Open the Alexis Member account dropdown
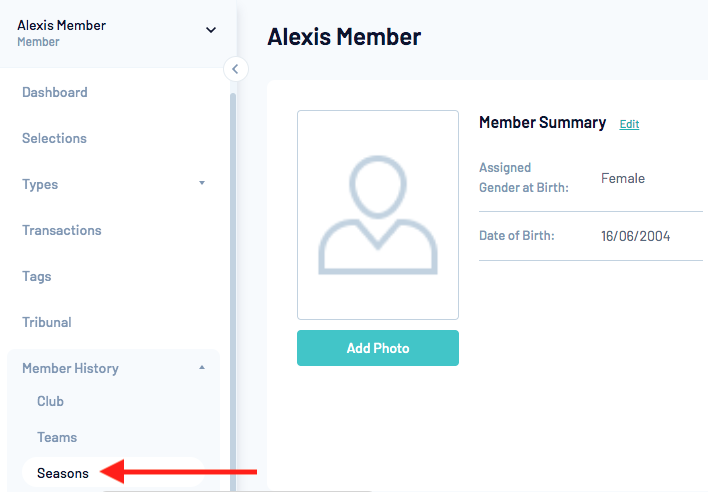Viewport: 708px width, 492px height. click(x=211, y=30)
